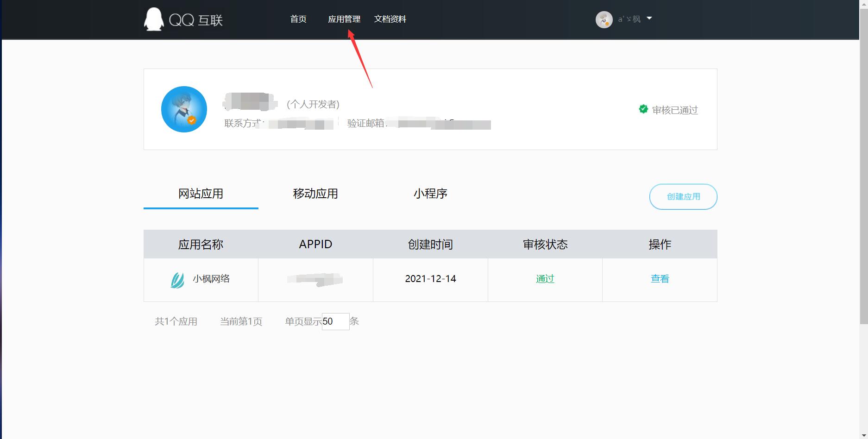Click the orange check badge on developer avatar
Viewport: 868px width, 439px height.
point(193,120)
